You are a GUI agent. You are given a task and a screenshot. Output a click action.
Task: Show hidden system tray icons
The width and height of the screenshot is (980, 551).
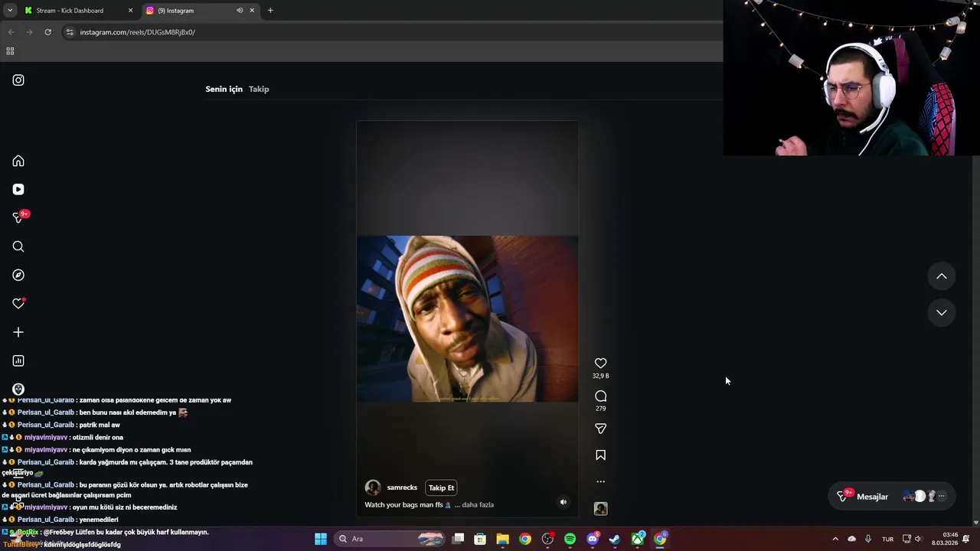point(835,539)
